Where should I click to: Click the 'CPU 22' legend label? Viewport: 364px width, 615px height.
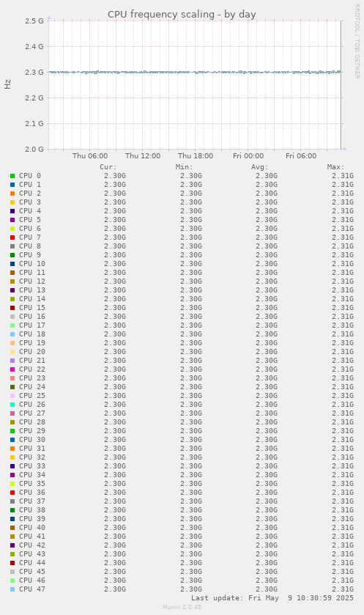click(32, 369)
